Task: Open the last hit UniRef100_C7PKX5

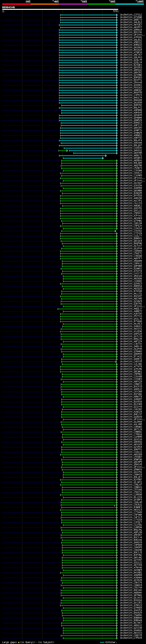Action: click(131, 638)
